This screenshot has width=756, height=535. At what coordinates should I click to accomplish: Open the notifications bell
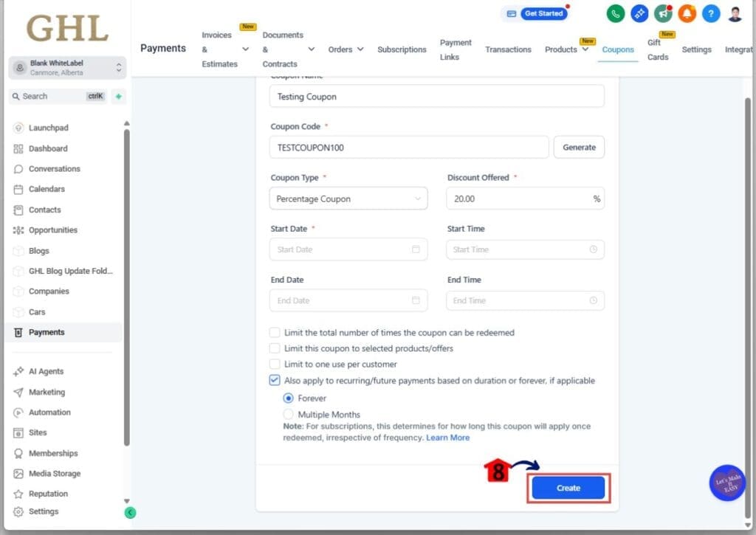[686, 13]
